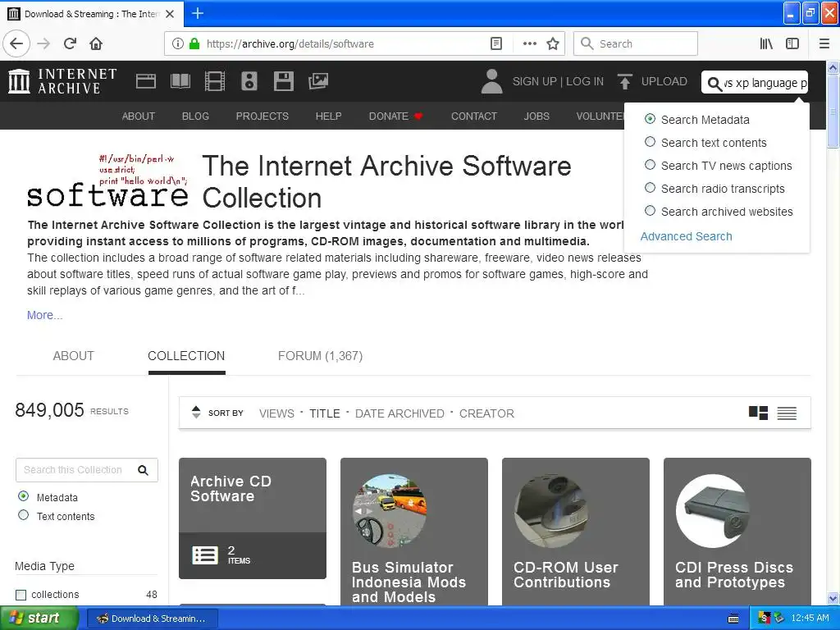
Task: Click the Internet Archive logo
Action: 62,81
